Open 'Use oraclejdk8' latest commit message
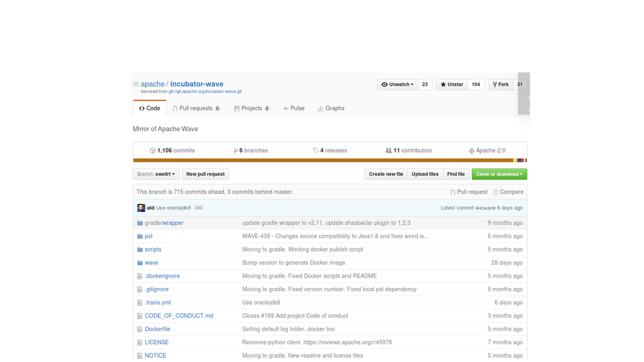This screenshot has width=644, height=362. 173,208
